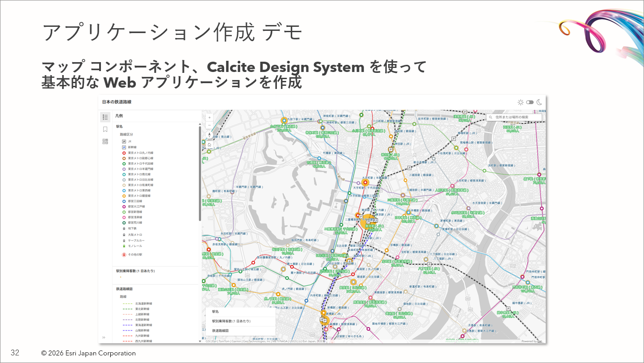Click the 東京メトロ日比谷線 legend entry

(x=138, y=180)
